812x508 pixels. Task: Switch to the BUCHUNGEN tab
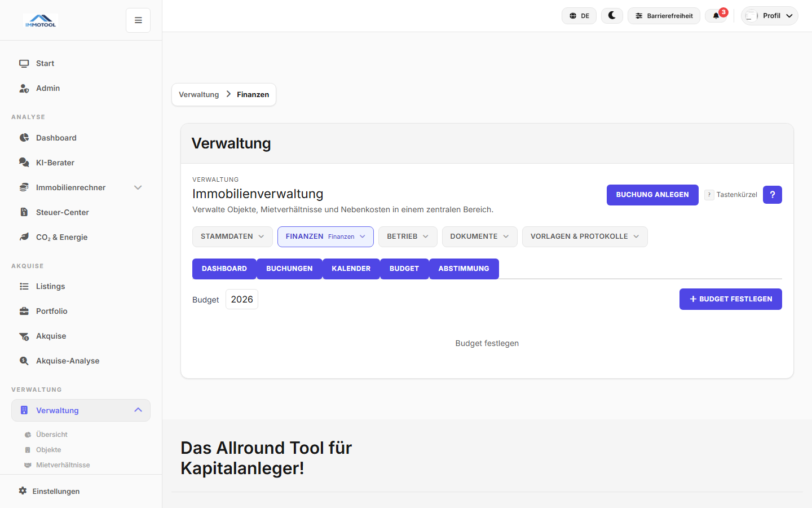click(x=289, y=269)
